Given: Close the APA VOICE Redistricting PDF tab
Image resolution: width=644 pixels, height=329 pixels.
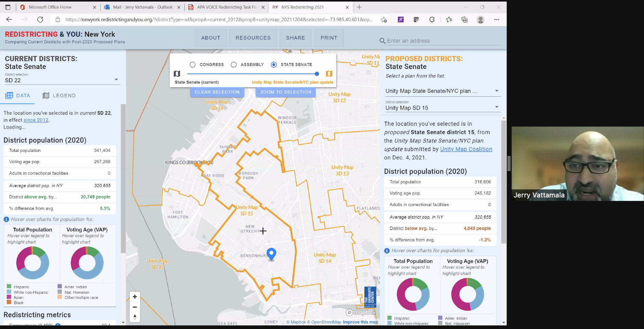Looking at the screenshot, I should pyautogui.click(x=263, y=7).
